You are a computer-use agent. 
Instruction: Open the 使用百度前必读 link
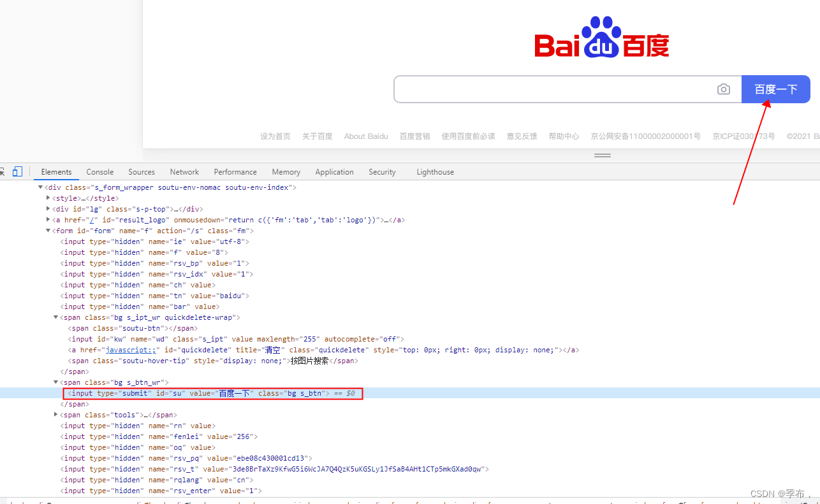click(469, 136)
